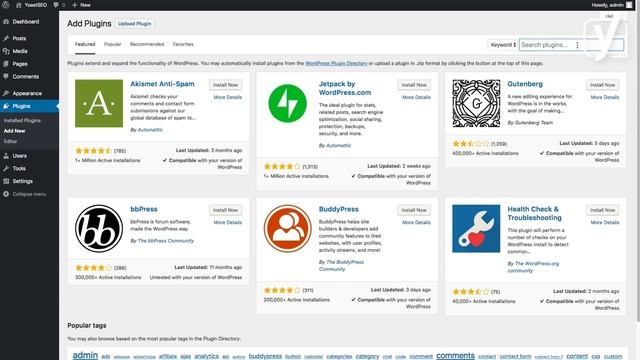640x360 pixels.
Task: Click the buddypress tag link
Action: [265, 356]
